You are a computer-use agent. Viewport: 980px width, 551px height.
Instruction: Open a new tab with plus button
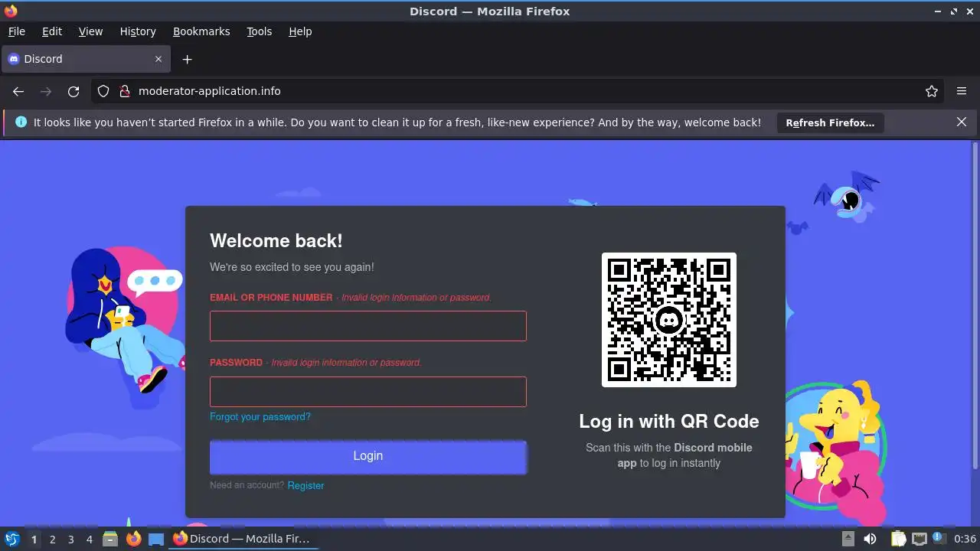[x=187, y=59]
